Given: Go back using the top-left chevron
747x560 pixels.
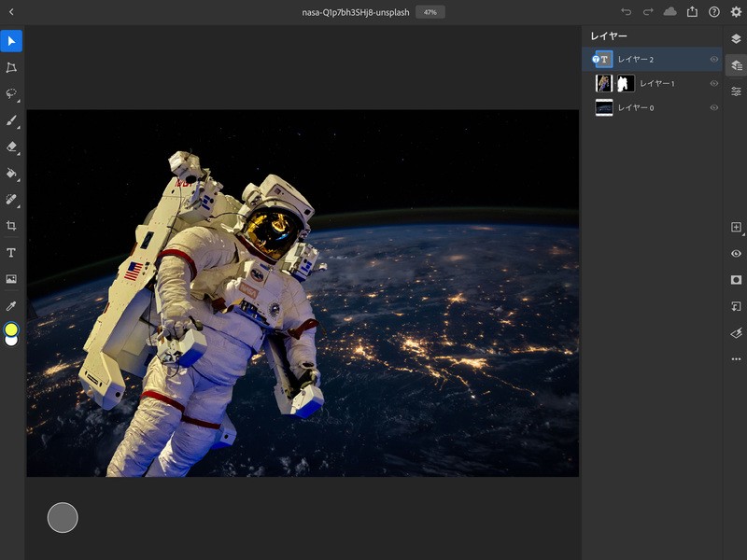Looking at the screenshot, I should (11, 12).
